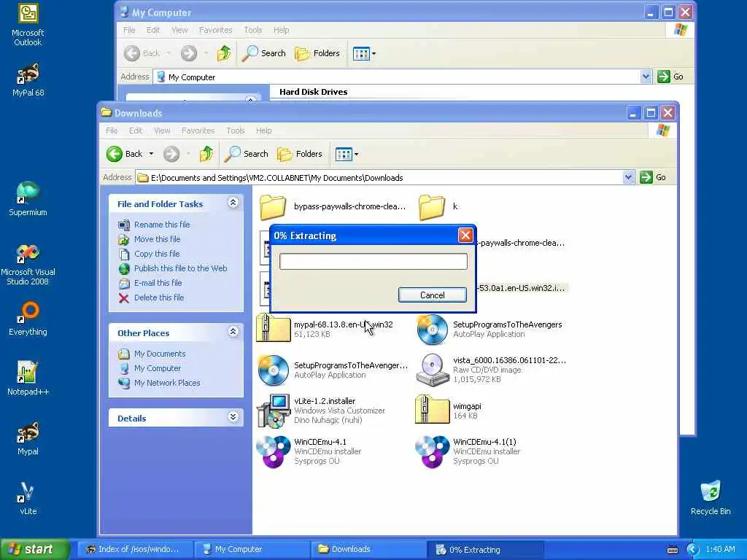
Task: Select the Everything desktop shortcut
Action: point(28,318)
